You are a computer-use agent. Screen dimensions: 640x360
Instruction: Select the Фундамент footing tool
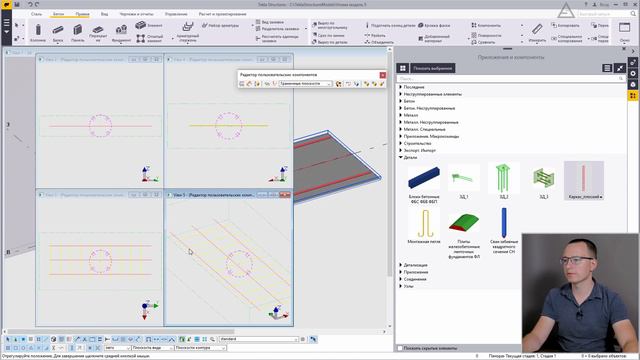121,33
